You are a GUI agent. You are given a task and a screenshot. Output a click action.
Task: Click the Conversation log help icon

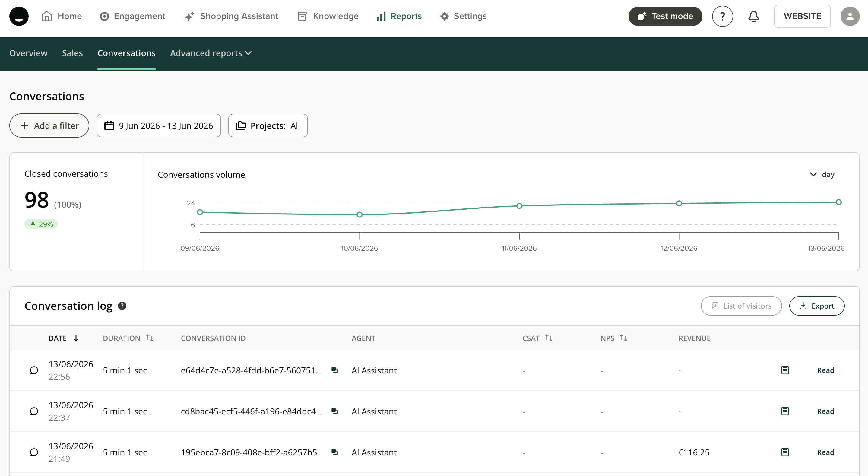(x=122, y=306)
